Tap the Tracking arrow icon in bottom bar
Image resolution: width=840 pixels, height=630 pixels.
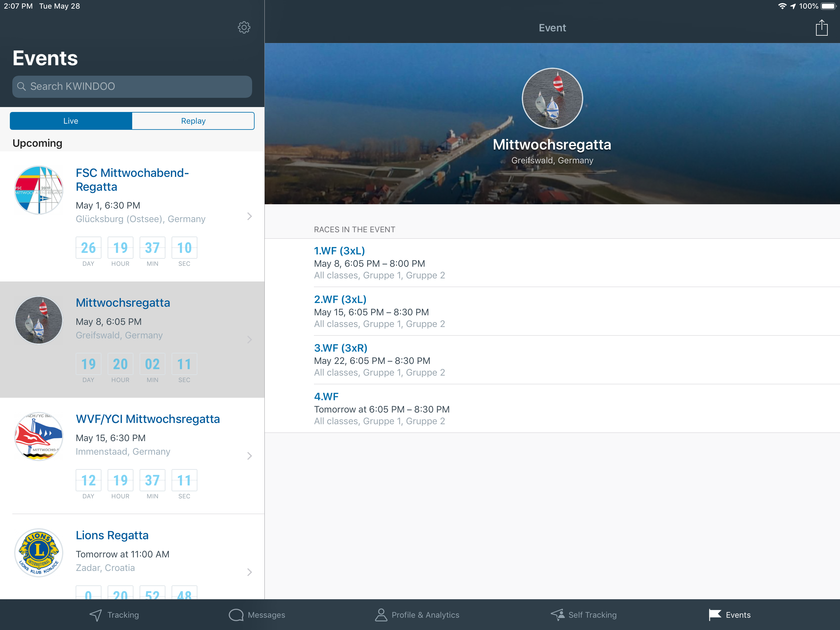point(96,615)
